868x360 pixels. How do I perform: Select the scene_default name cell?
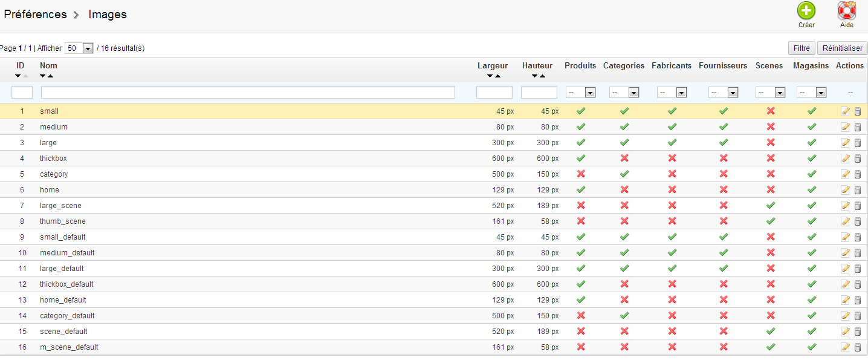click(x=63, y=332)
